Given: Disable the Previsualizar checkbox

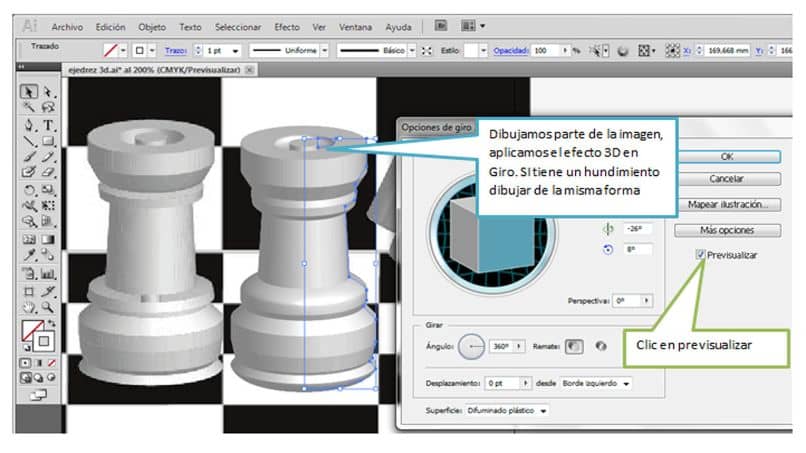Looking at the screenshot, I should coord(700,255).
